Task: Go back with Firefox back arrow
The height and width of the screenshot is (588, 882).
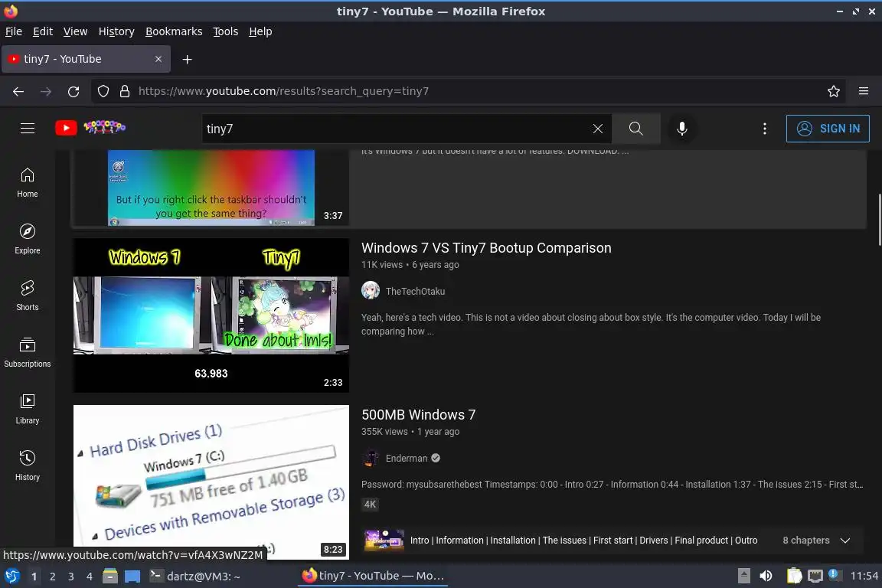Action: coord(18,91)
